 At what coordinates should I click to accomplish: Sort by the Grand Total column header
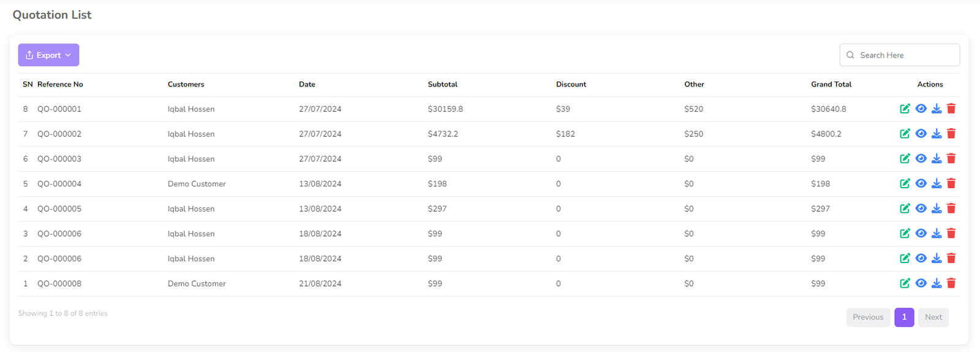click(831, 85)
